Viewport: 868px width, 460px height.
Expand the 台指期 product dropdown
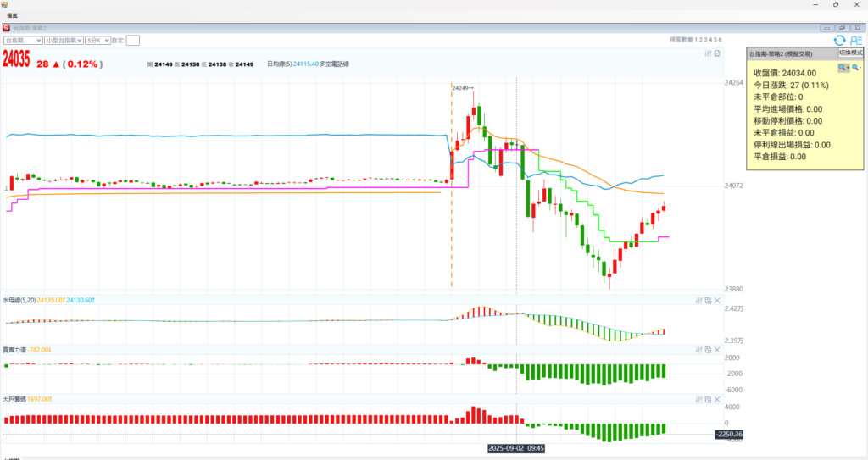tap(23, 40)
